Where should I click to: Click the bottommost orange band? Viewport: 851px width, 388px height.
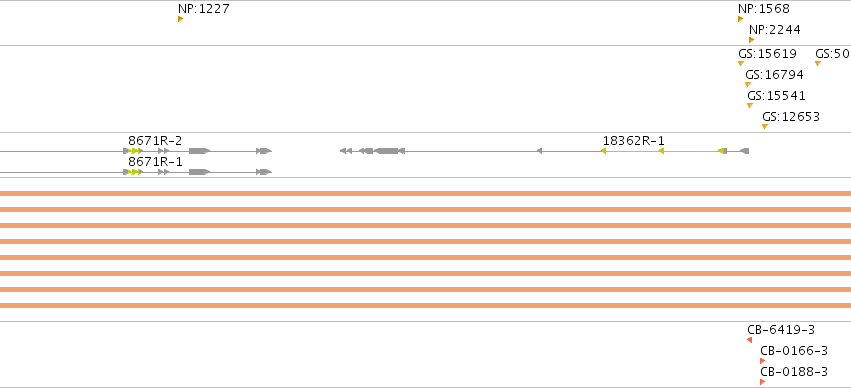[x=426, y=306]
